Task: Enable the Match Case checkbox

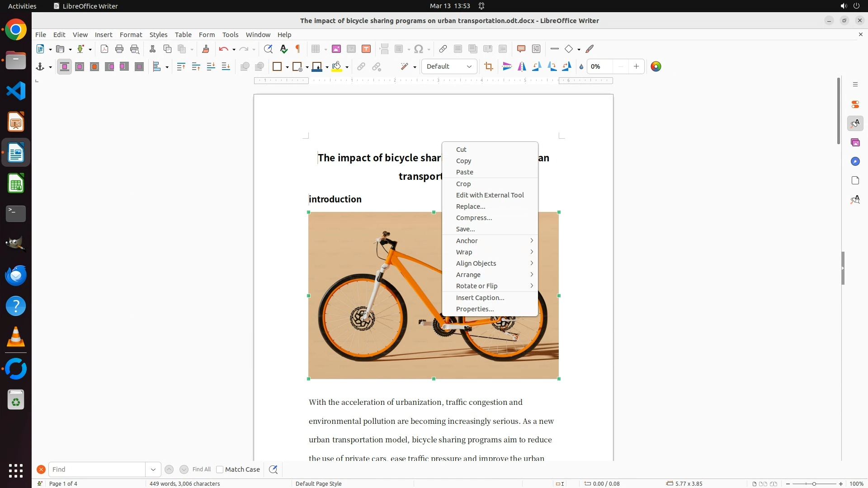Action: (220, 469)
